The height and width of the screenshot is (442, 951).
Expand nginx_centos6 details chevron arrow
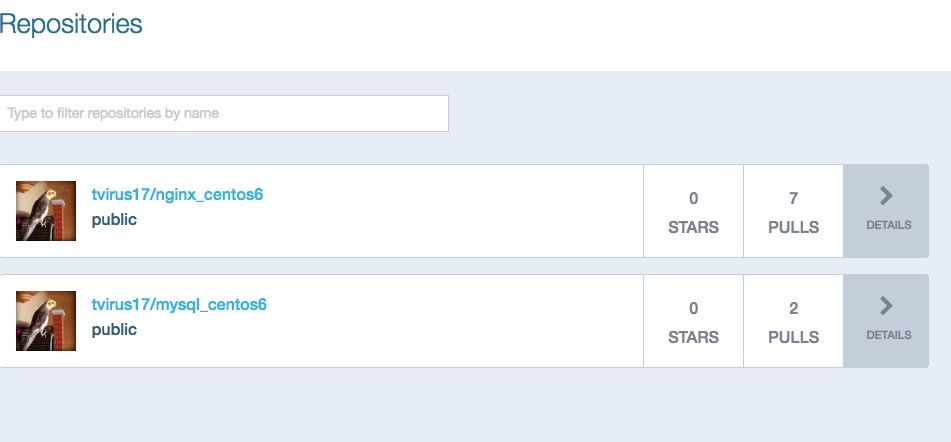point(886,195)
